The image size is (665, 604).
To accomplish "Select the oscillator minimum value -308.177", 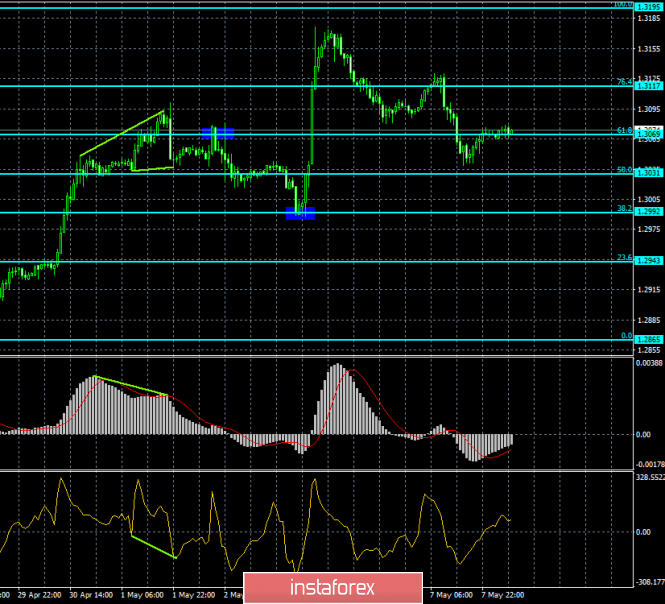I will (x=650, y=582).
